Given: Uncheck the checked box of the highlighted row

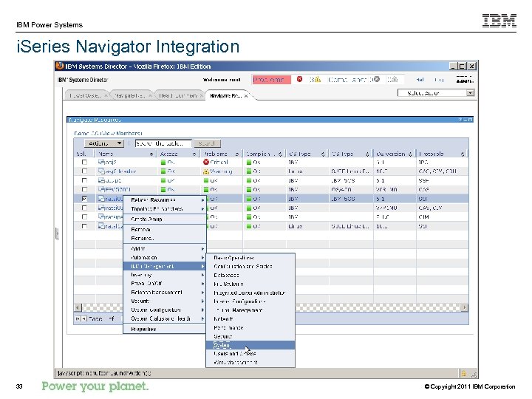Looking at the screenshot, I should click(84, 199).
